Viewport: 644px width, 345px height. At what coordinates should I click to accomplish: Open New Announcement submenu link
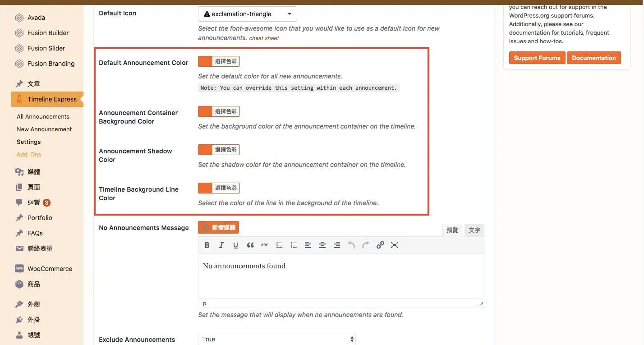[x=44, y=129]
